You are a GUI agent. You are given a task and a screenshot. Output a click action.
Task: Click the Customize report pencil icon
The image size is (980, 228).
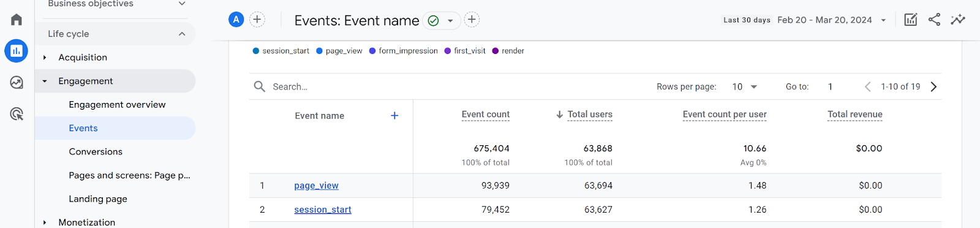pos(911,20)
